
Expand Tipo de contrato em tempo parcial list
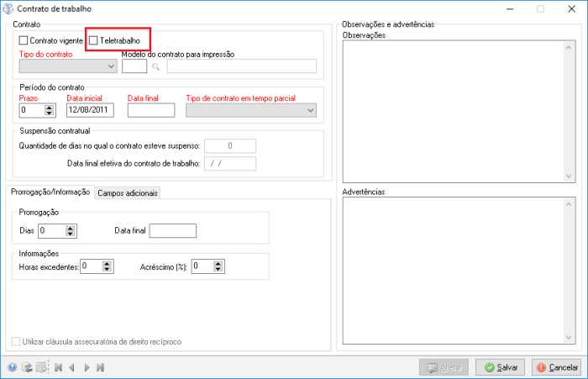[x=310, y=110]
